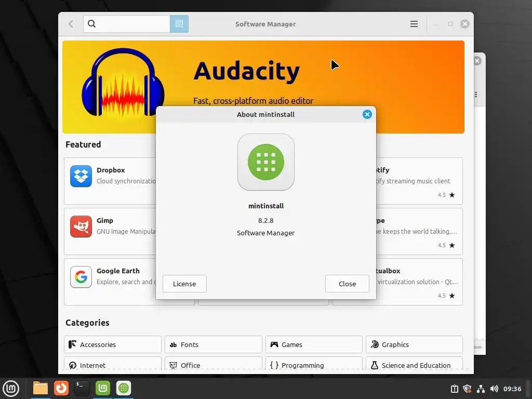Click the Close button in About dialog
This screenshot has height=399, width=532.
click(347, 284)
